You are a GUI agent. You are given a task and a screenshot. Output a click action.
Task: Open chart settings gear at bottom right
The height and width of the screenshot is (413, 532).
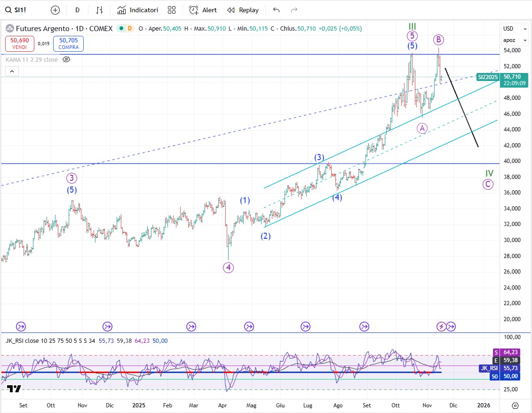click(515, 405)
